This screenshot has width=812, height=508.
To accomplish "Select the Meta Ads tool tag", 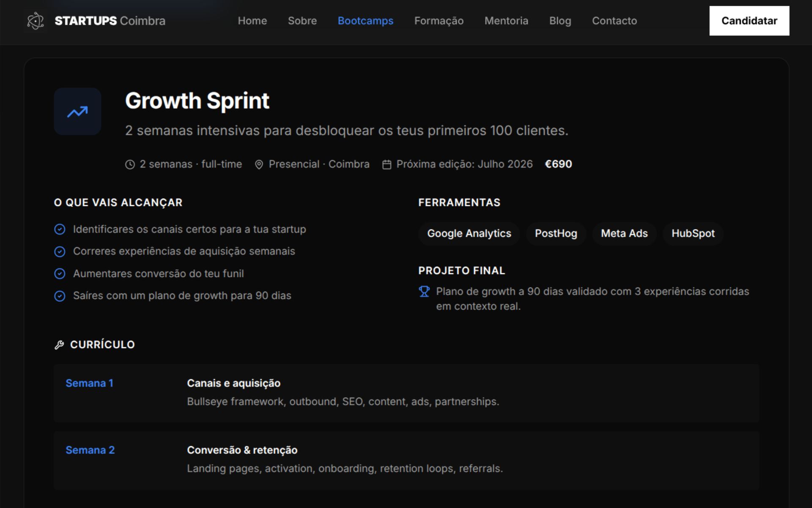I will (624, 234).
